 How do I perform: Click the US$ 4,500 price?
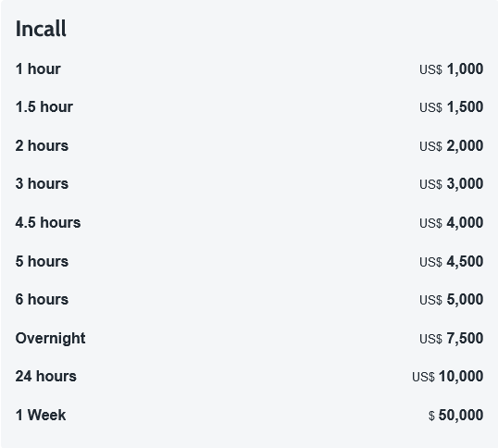[452, 261]
